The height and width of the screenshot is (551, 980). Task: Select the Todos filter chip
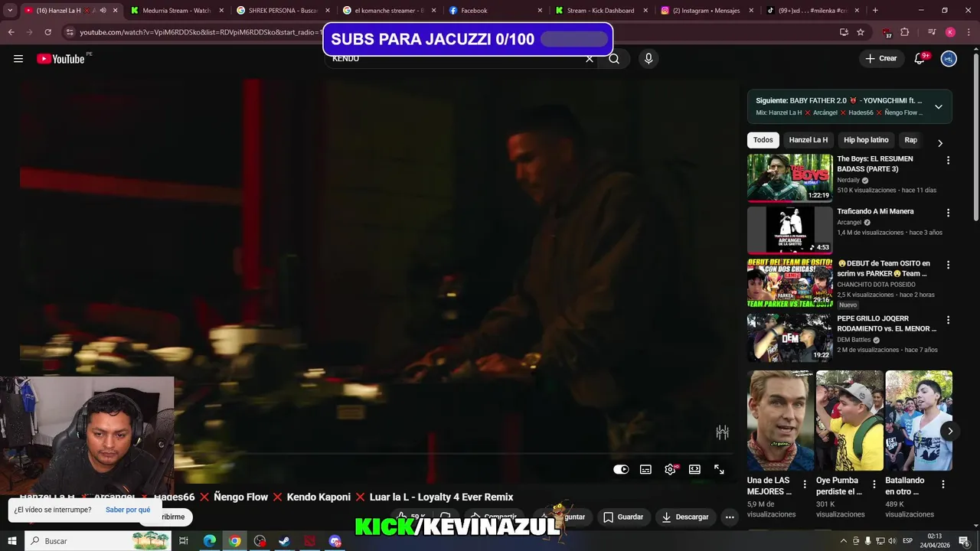763,140
